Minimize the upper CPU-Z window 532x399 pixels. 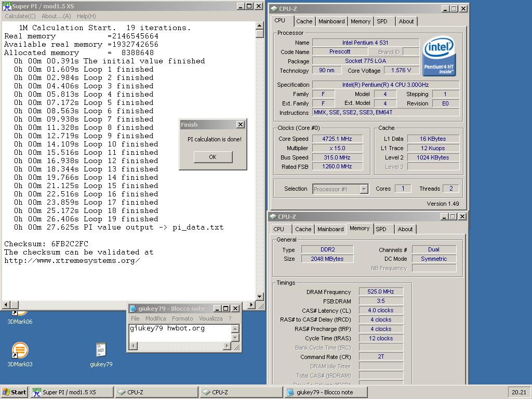tap(445, 9)
